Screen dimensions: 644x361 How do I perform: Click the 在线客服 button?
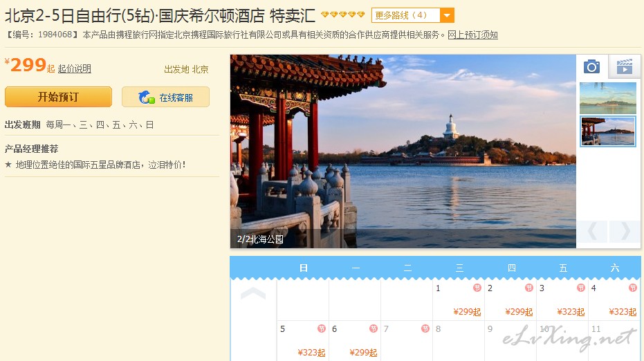tap(165, 97)
